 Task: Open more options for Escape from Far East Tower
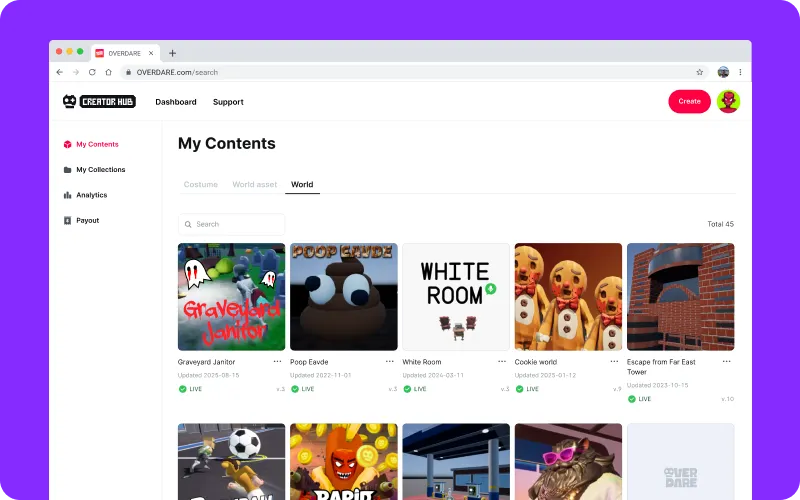(726, 361)
